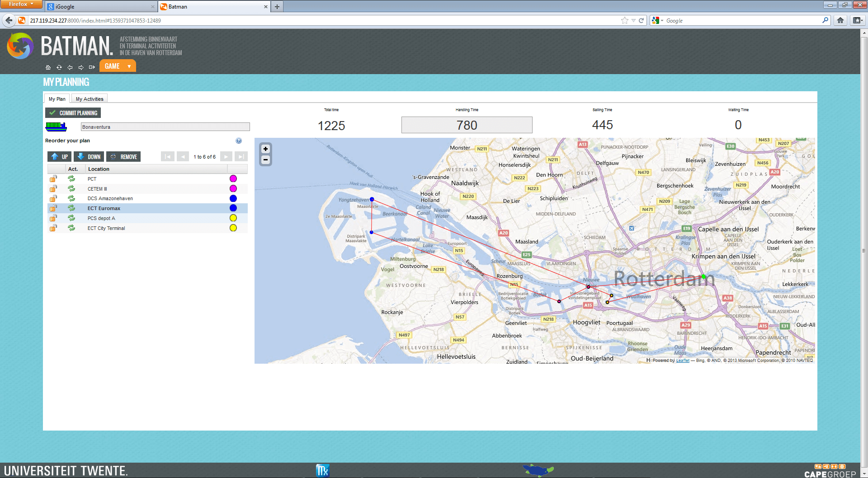The width and height of the screenshot is (868, 478).
Task: Switch to the iGoogle browser tab
Action: point(101,7)
